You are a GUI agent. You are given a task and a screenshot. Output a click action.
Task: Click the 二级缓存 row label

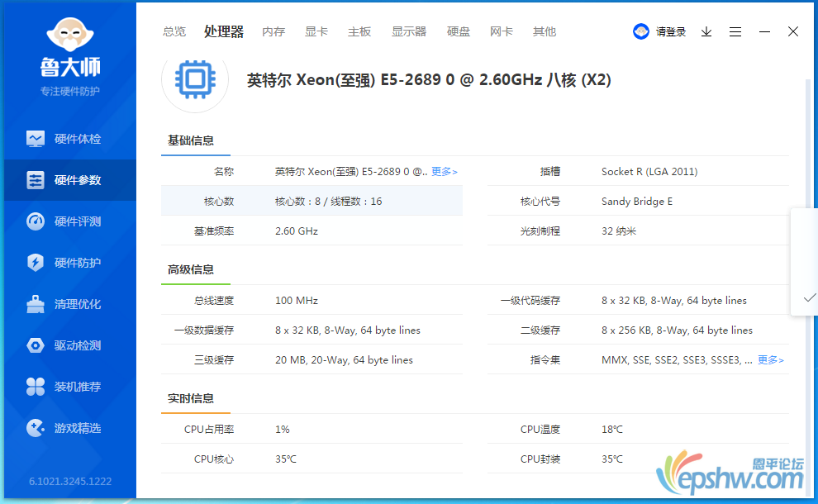[x=540, y=330]
